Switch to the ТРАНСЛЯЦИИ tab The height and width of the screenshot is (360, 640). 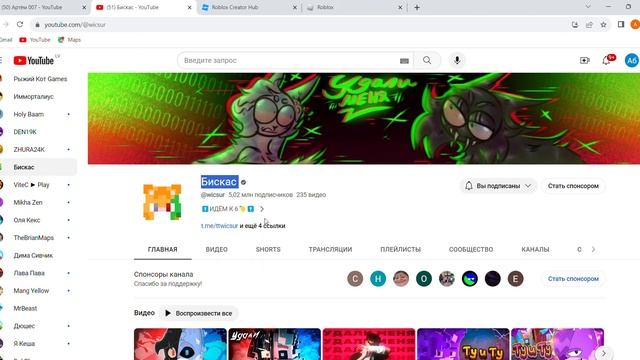(330, 249)
